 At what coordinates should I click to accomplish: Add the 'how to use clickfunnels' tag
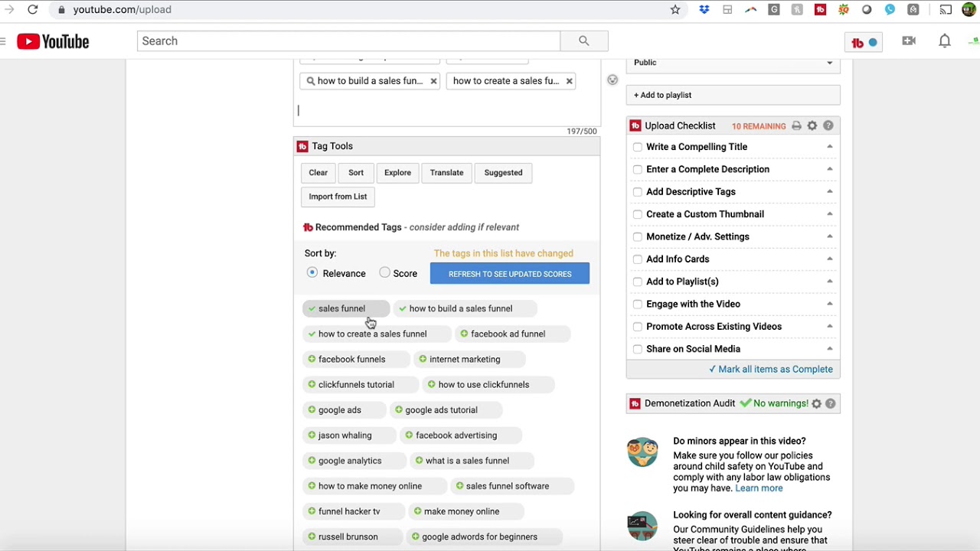488,384
